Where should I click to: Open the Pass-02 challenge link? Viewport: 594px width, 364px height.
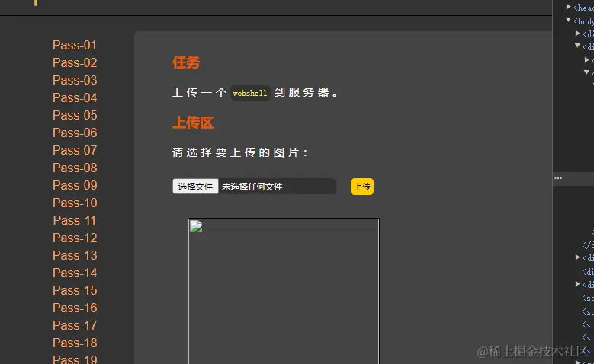point(75,62)
